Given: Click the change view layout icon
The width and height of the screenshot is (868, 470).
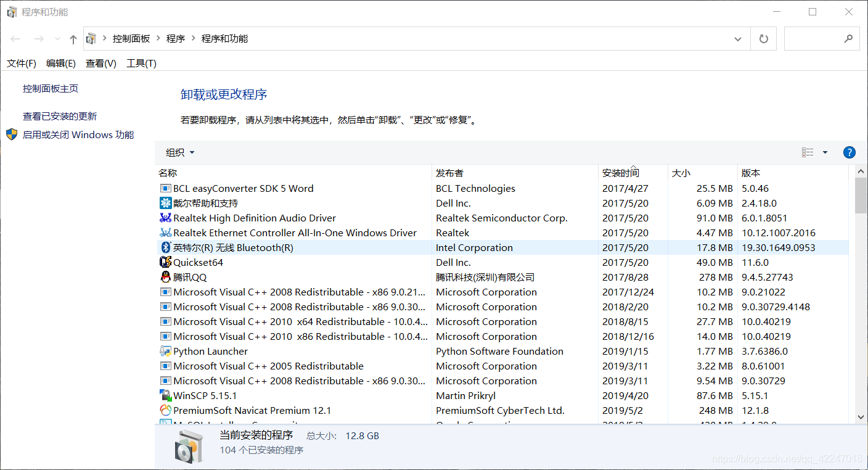Looking at the screenshot, I should click(x=808, y=152).
